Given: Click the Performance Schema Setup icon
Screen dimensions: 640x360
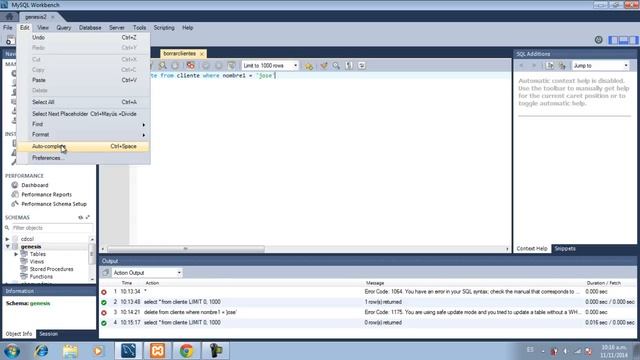Looking at the screenshot, I should [15, 204].
